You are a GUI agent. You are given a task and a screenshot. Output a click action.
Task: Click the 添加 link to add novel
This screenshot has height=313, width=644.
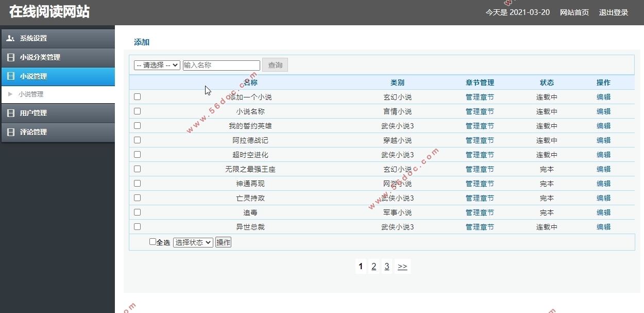point(142,42)
